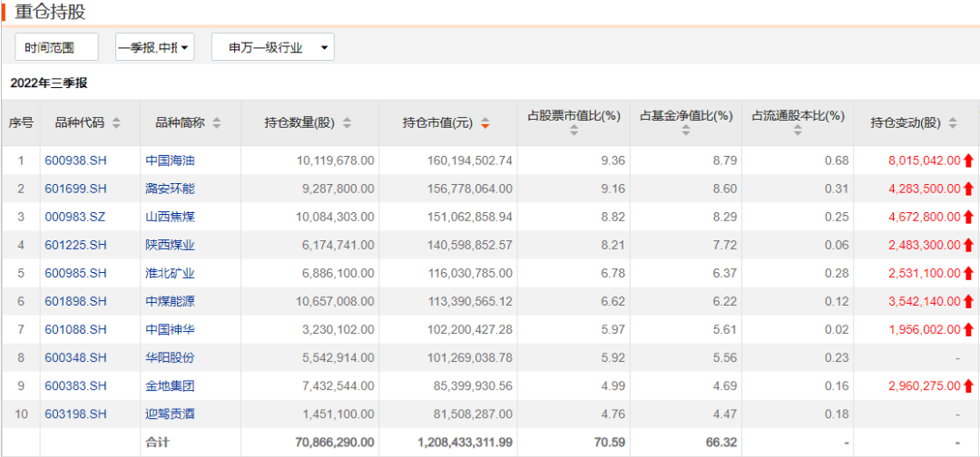The image size is (980, 457).
Task: Click sort icon next to 持仓数量(股)
Action: pyautogui.click(x=347, y=123)
